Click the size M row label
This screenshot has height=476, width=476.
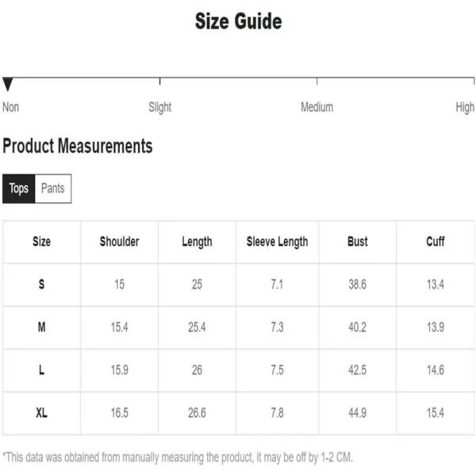[41, 327]
